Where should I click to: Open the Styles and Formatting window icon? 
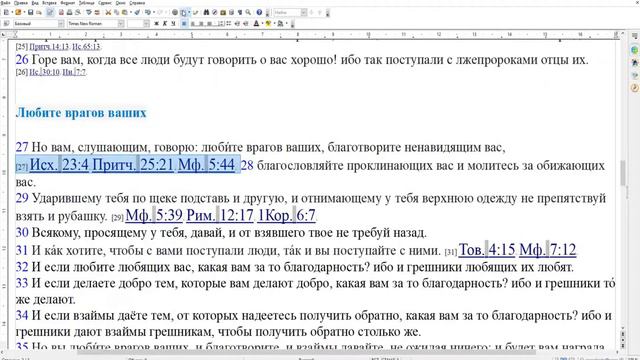click(x=7, y=24)
